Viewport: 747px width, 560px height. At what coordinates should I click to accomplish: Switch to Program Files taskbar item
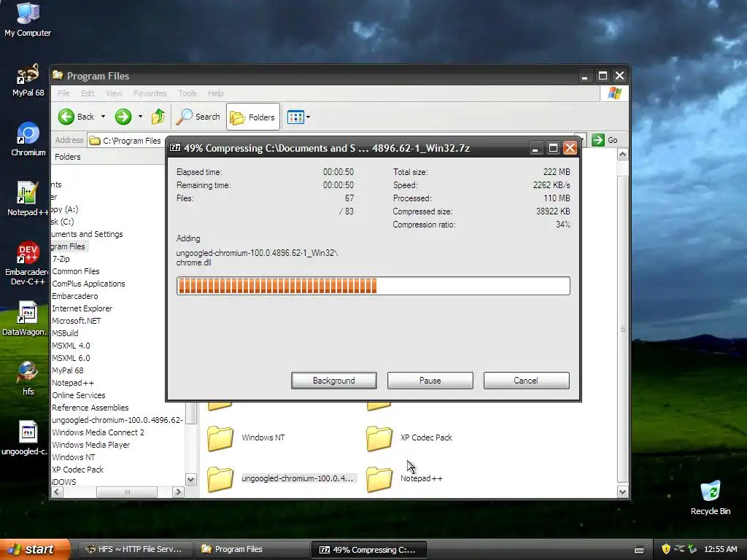point(252,550)
